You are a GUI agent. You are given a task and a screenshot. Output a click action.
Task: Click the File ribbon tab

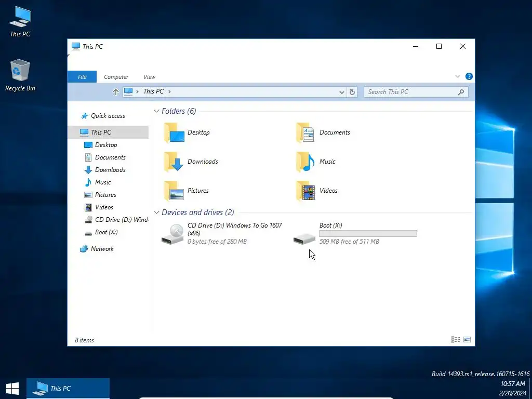[x=82, y=77]
